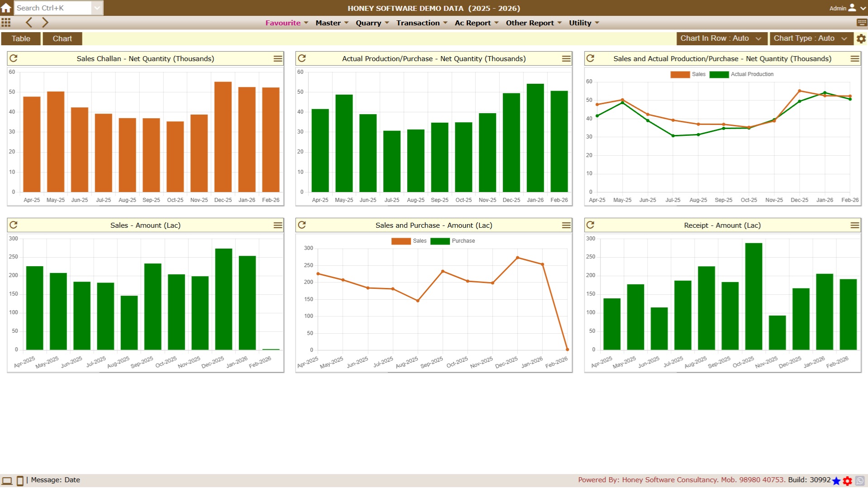This screenshot has height=489, width=868.
Task: Switch to Table view
Action: [21, 38]
